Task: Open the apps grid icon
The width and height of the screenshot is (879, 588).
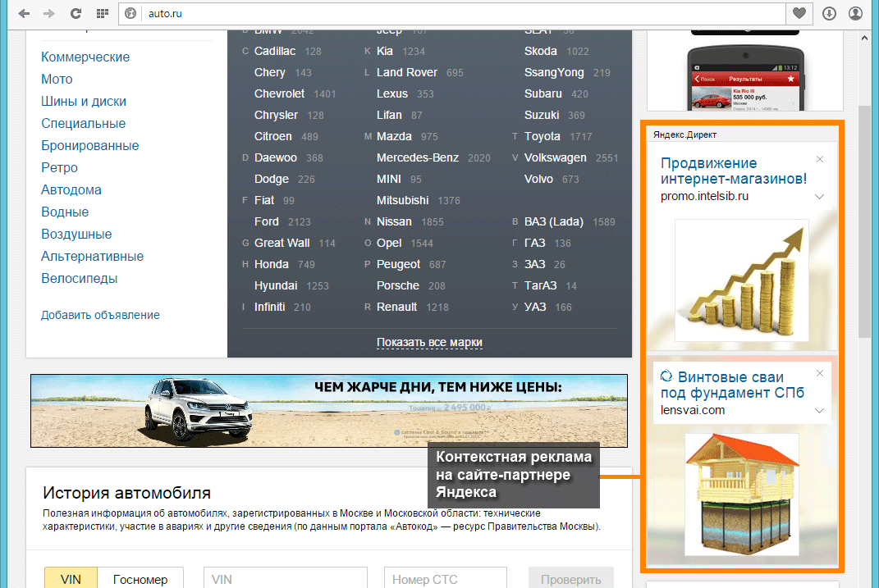Action: point(102,13)
